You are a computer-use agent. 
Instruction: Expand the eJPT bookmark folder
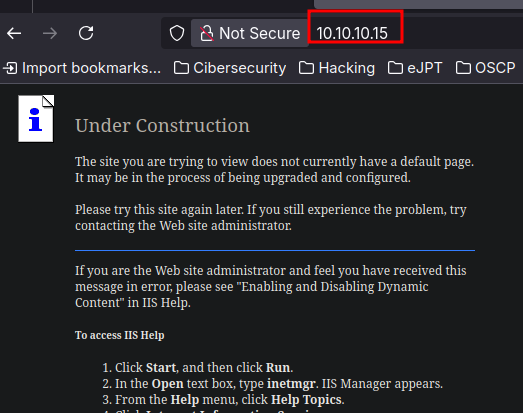(415, 68)
